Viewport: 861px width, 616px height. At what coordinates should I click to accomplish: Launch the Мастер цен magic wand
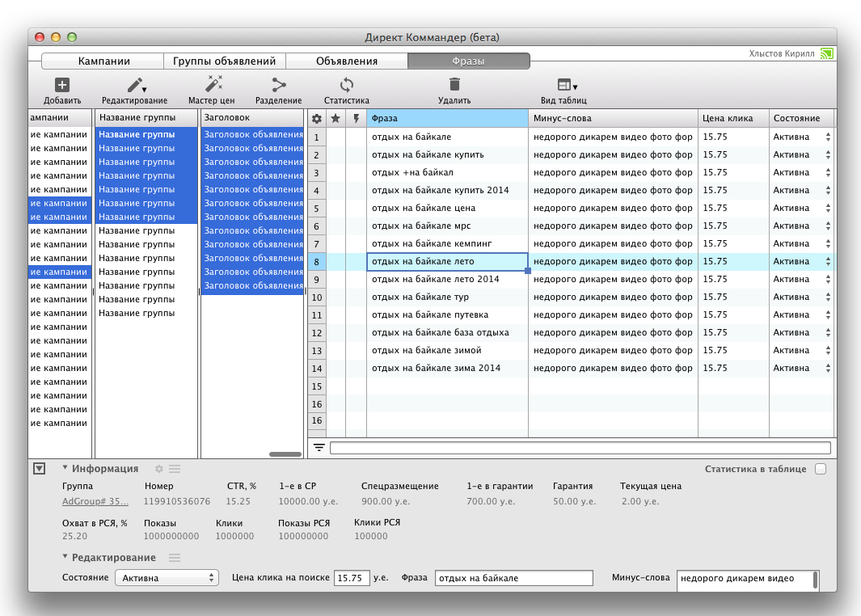213,84
